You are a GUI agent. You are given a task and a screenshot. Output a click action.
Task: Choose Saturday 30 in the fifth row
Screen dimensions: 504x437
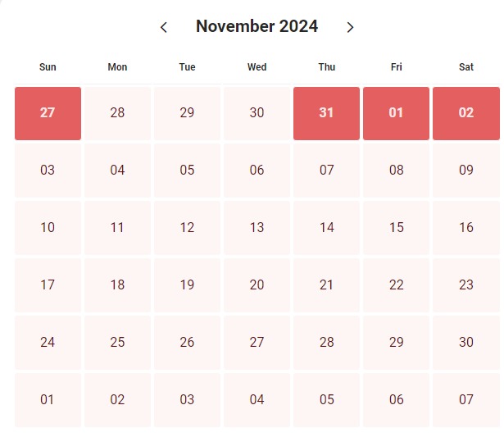coord(466,343)
